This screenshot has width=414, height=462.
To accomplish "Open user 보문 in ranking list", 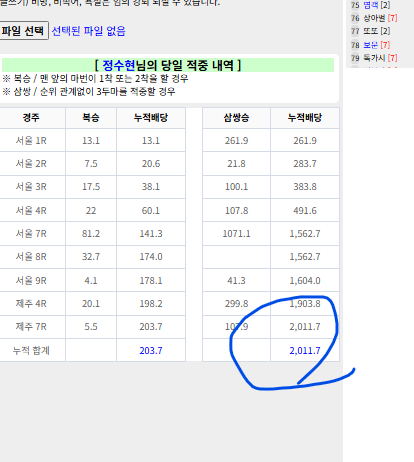I will point(371,45).
